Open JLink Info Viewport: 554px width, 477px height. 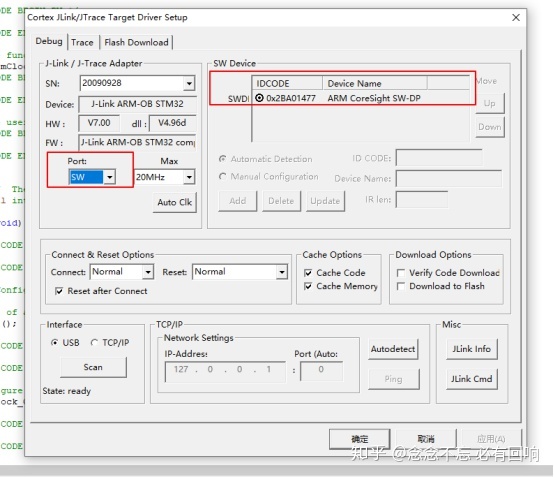click(x=472, y=349)
